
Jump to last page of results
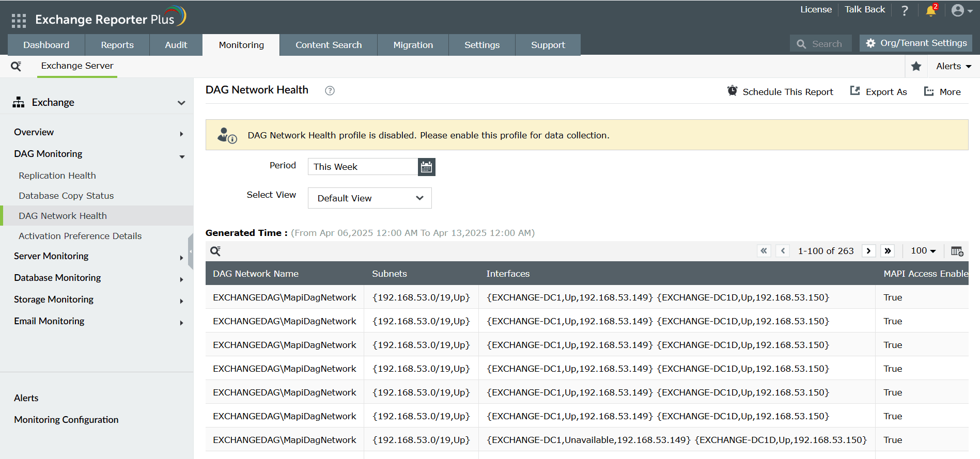(x=888, y=251)
